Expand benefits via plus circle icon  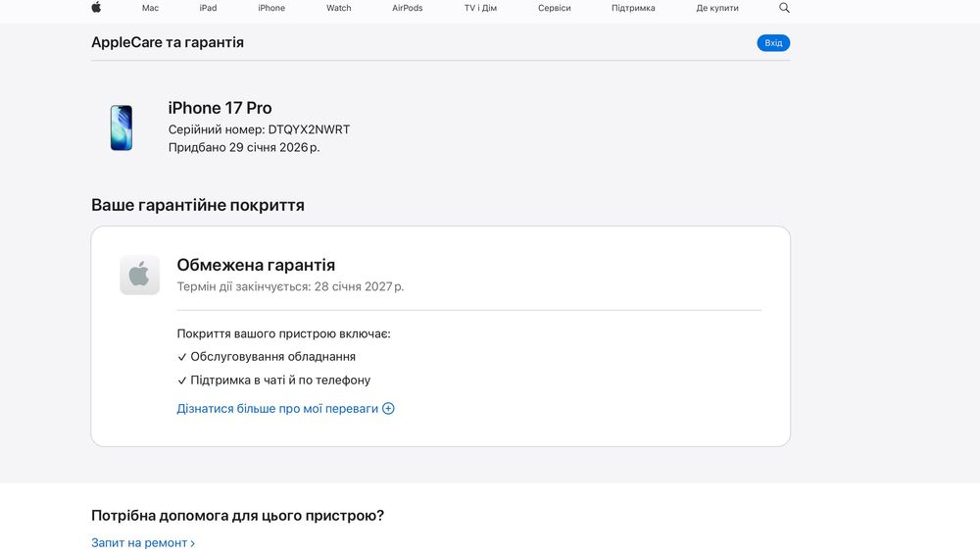pos(388,408)
